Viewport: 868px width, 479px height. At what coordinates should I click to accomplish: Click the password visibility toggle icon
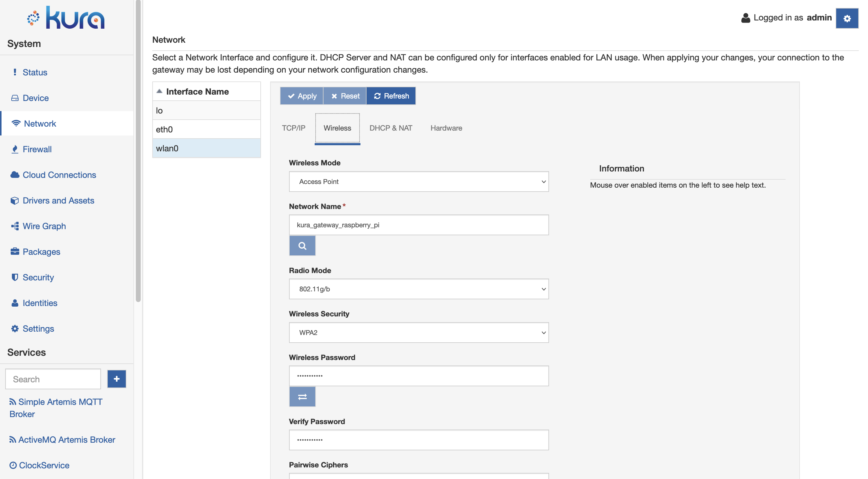[x=302, y=396]
